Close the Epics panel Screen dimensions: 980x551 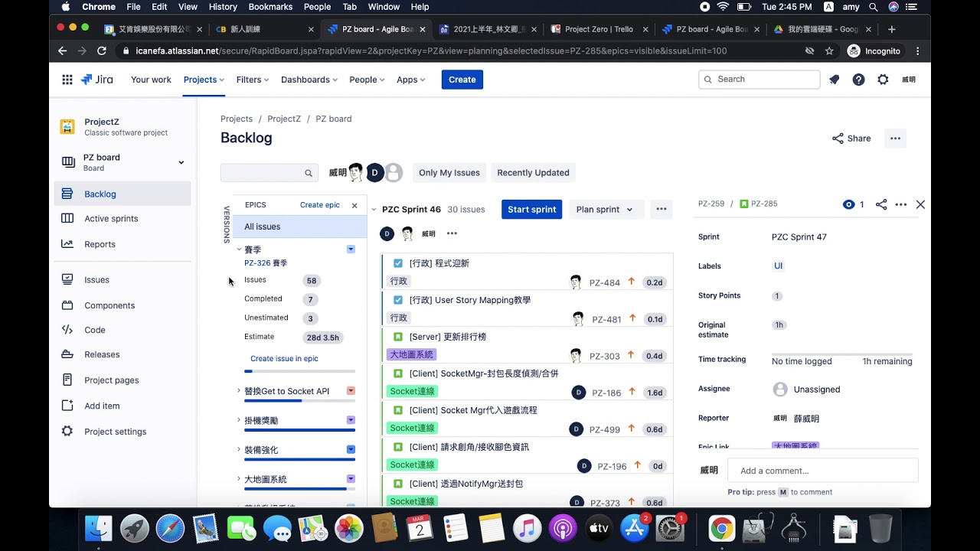(x=354, y=205)
